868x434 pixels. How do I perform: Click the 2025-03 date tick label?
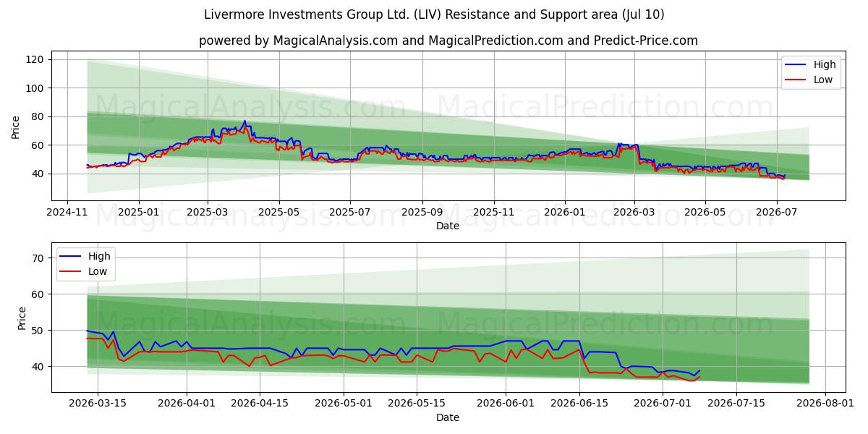click(x=208, y=212)
